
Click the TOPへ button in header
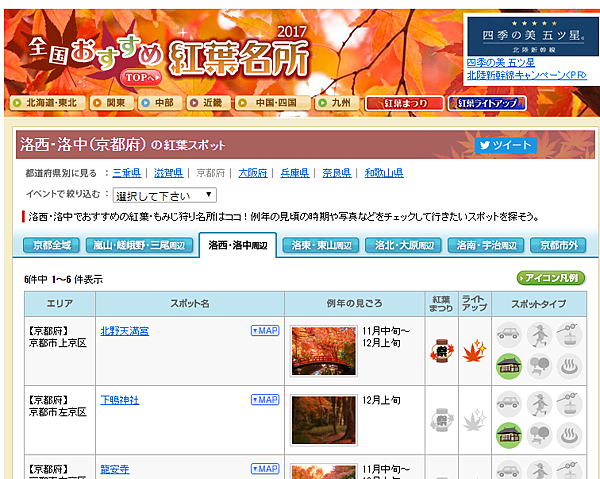[141, 77]
